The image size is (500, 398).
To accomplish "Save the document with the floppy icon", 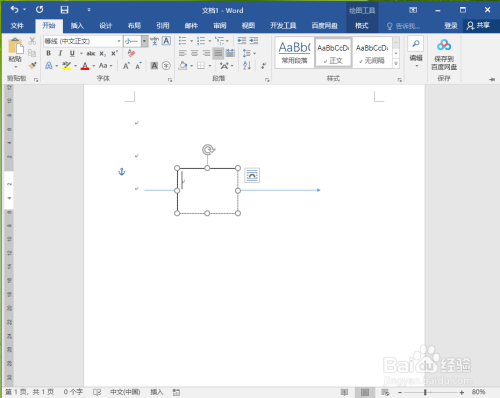I will point(64,10).
